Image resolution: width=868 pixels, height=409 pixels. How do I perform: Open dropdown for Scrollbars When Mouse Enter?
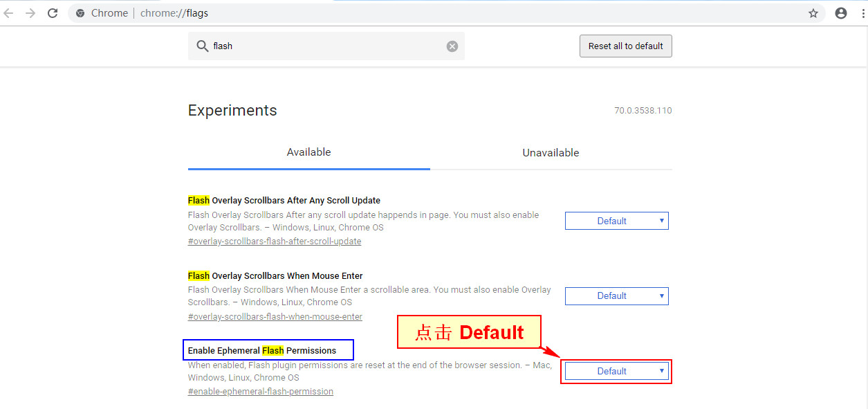(x=617, y=296)
